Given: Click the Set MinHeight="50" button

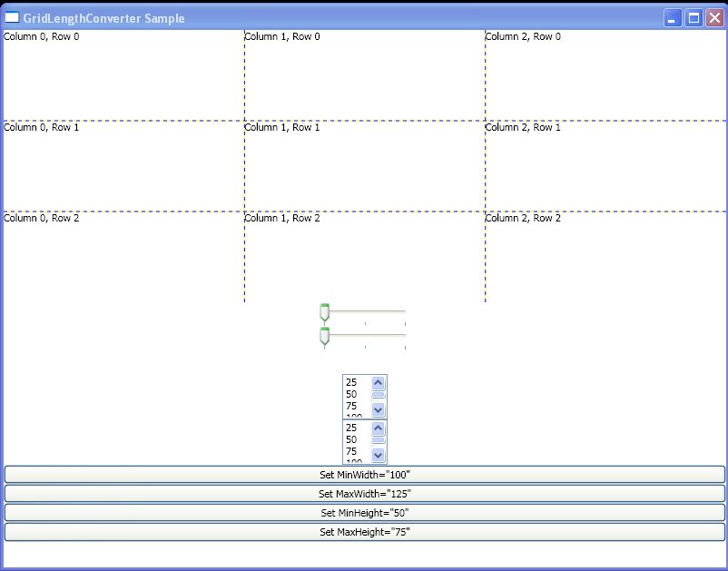Looking at the screenshot, I should tap(365, 513).
